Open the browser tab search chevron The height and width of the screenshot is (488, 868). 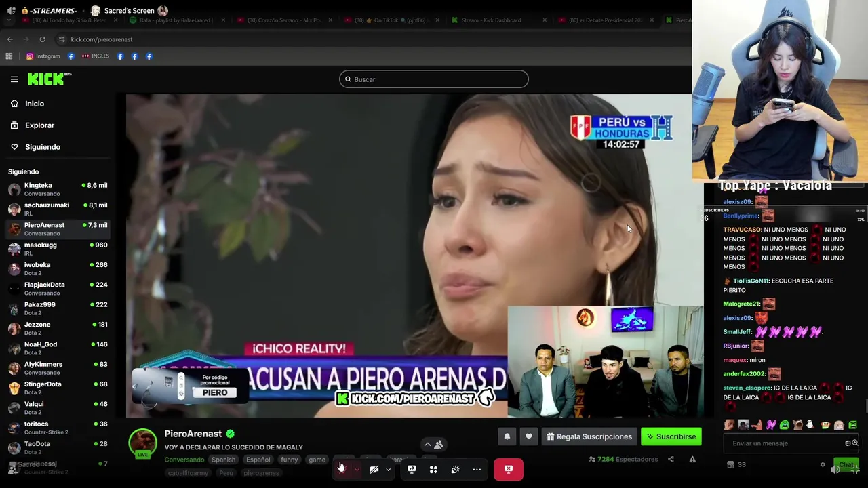click(9, 20)
